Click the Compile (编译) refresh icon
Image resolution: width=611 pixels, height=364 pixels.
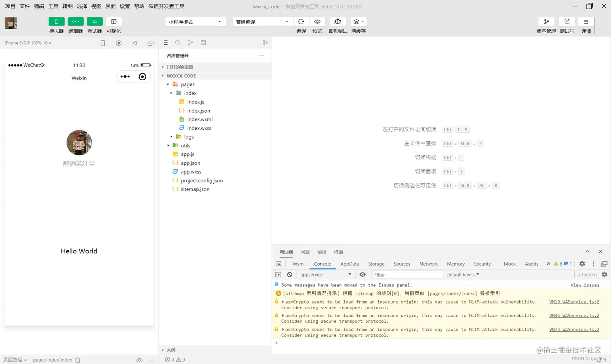(301, 21)
